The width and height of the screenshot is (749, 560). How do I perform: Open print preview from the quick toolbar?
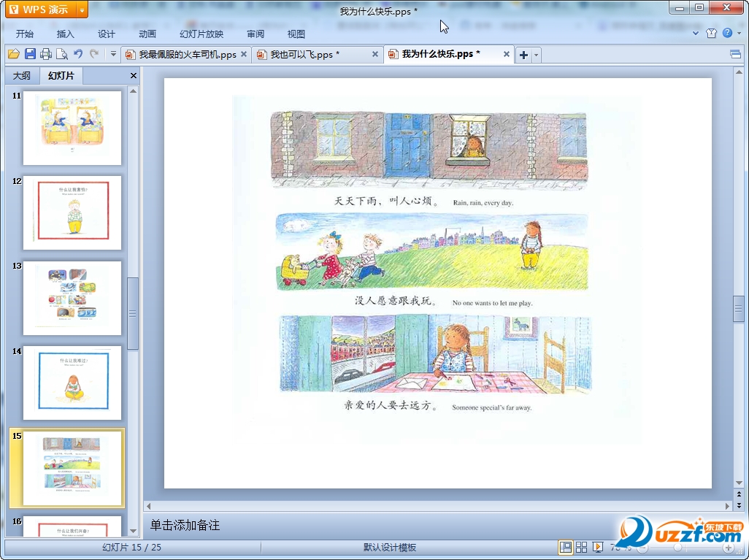point(62,55)
